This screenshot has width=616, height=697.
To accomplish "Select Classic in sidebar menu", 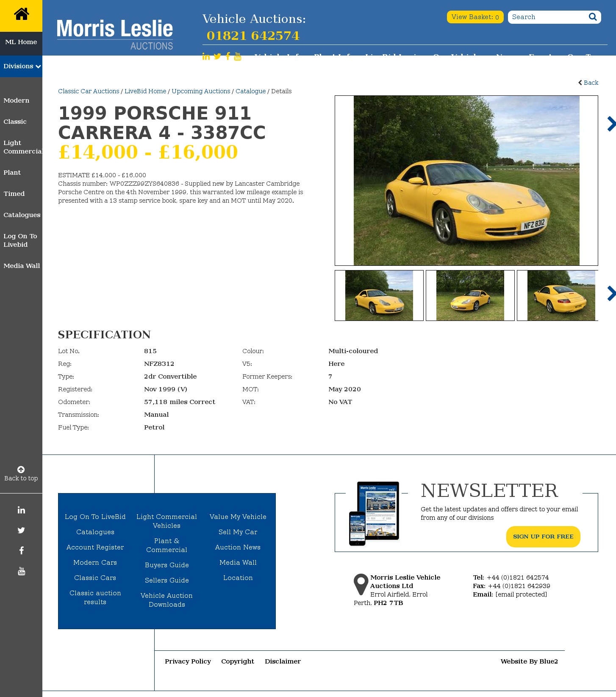I will pos(15,122).
